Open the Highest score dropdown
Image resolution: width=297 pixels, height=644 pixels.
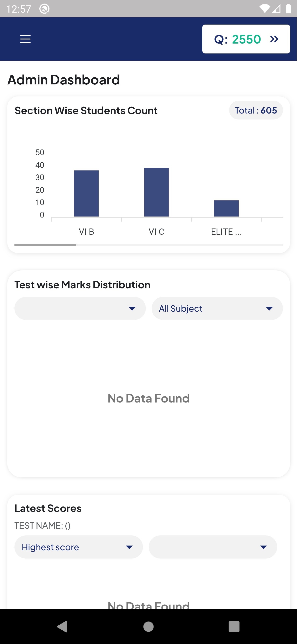(x=78, y=547)
